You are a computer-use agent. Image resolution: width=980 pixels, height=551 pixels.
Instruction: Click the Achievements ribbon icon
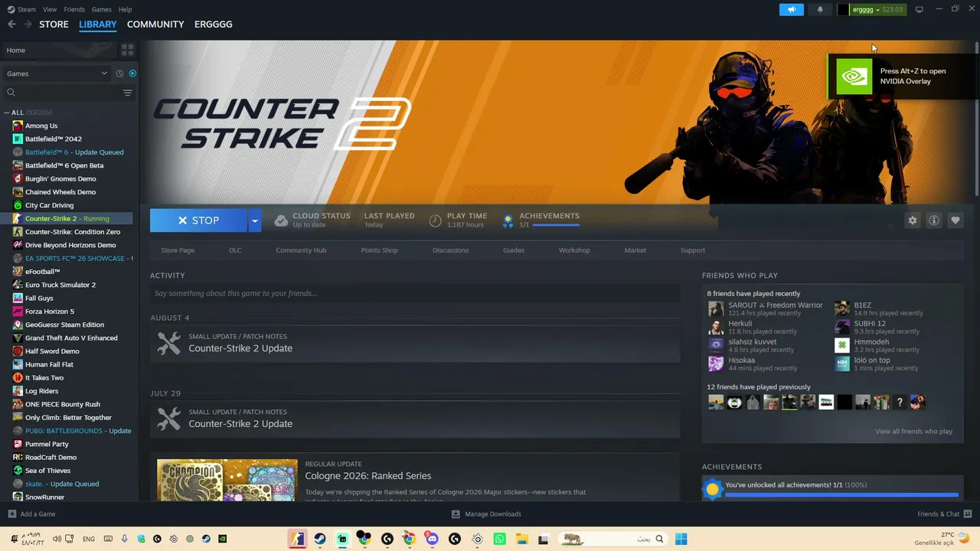point(508,220)
